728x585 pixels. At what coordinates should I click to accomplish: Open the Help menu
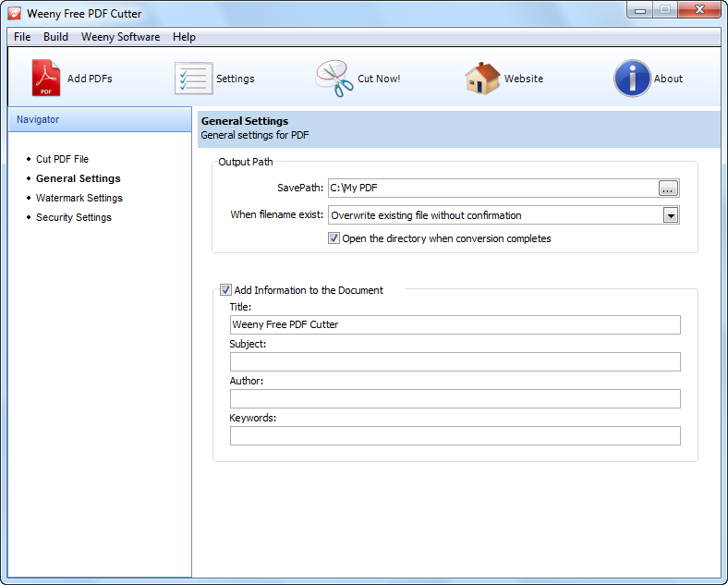184,37
